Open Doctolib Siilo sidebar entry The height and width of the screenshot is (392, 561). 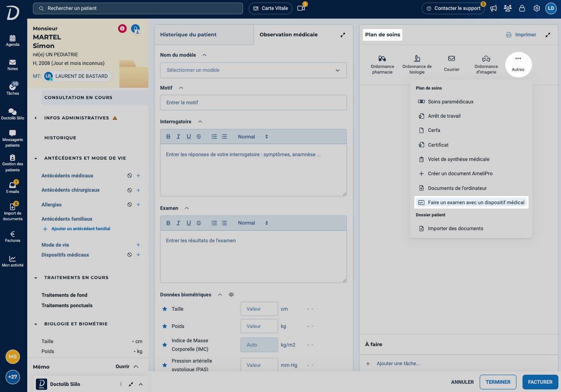13,114
